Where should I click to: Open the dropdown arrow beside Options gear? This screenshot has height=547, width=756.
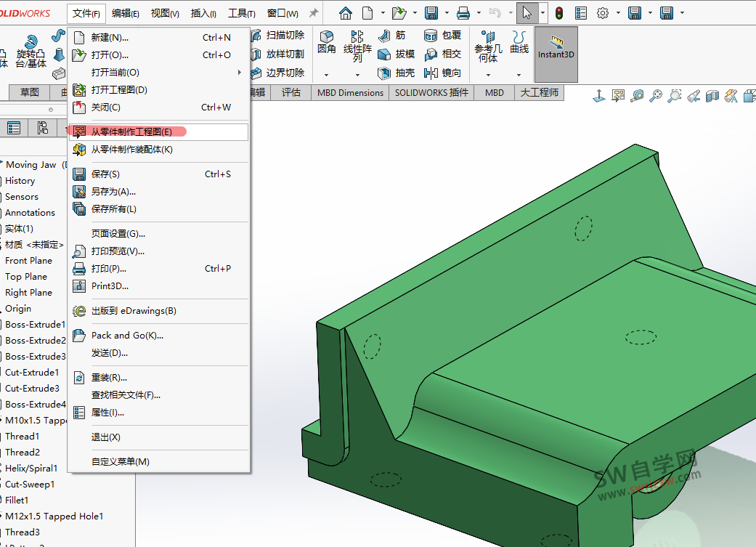618,13
